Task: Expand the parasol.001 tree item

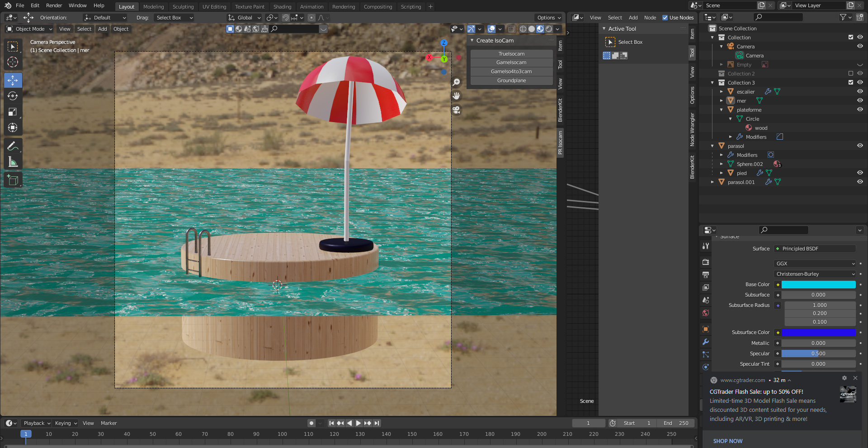Action: point(712,182)
